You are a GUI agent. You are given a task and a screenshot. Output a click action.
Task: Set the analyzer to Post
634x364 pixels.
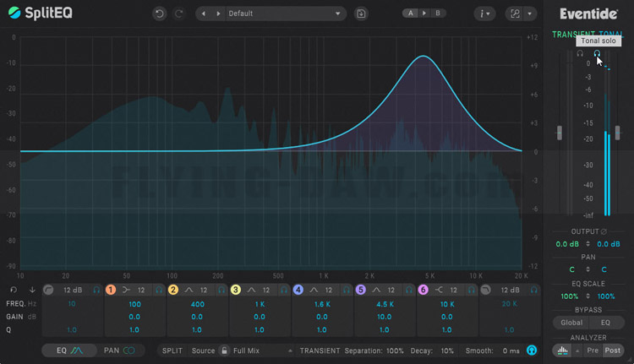[x=612, y=350]
